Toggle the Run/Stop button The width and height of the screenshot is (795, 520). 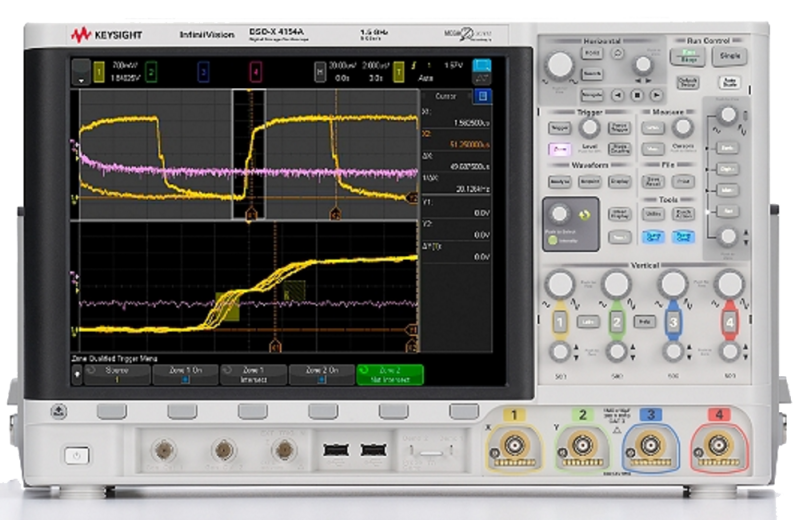[688, 56]
